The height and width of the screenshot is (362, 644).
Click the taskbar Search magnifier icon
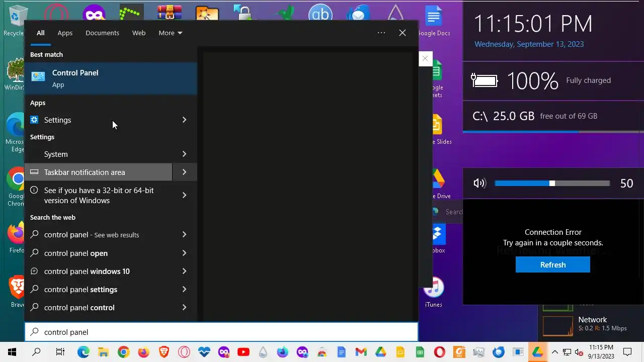click(36, 352)
